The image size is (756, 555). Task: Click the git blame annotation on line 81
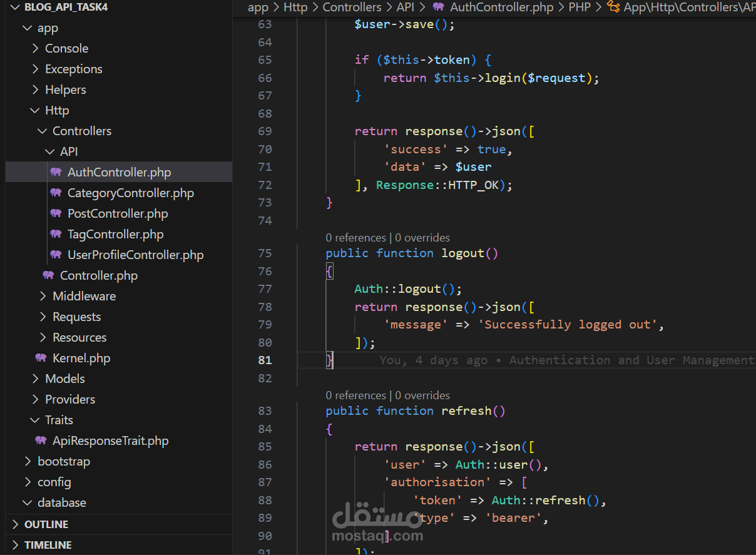coord(566,360)
